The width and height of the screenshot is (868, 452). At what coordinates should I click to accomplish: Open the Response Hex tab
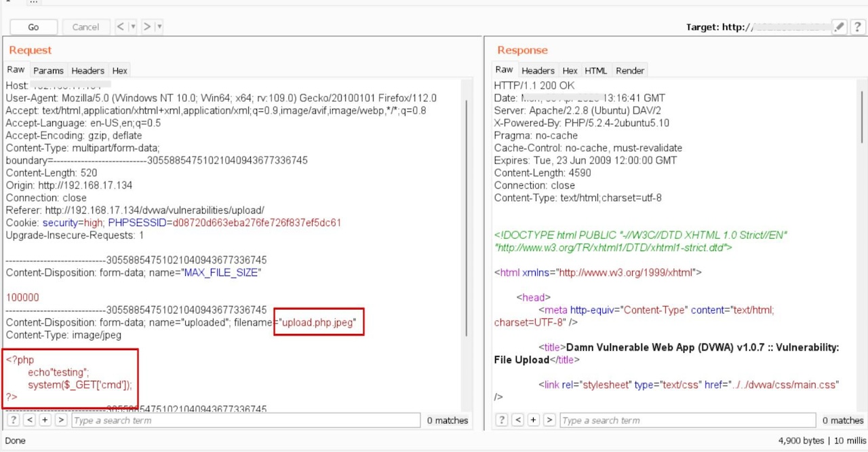570,71
